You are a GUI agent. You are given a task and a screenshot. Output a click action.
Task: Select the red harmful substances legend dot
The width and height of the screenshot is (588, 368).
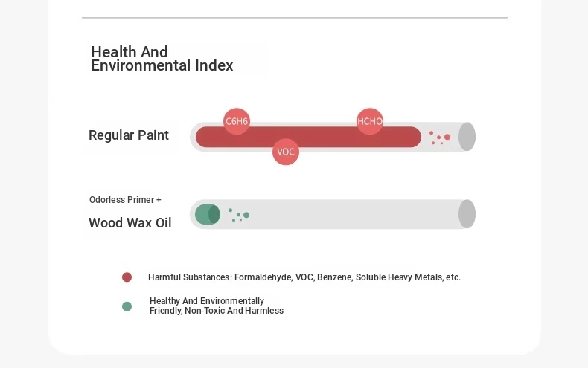tap(127, 277)
